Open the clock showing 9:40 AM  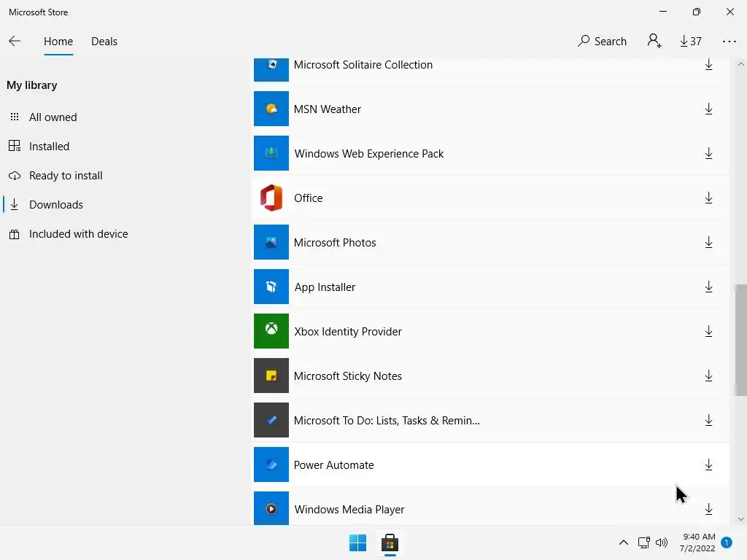click(697, 542)
